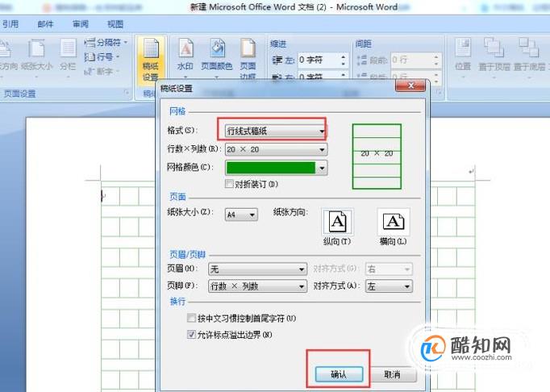Open the 稿纸设置 ribbon button

coord(151,60)
